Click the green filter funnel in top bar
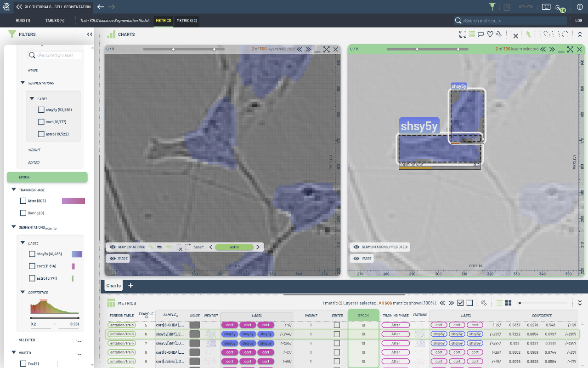 (492, 7)
